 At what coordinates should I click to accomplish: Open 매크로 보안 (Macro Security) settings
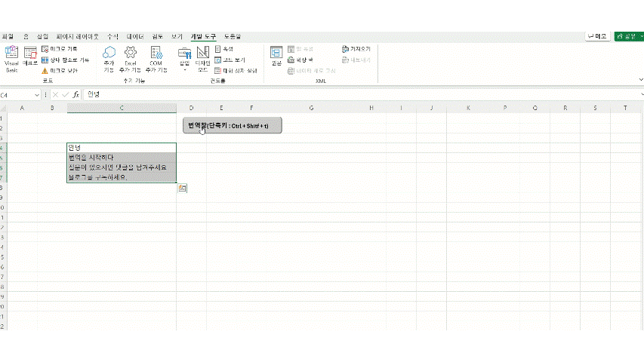point(60,71)
